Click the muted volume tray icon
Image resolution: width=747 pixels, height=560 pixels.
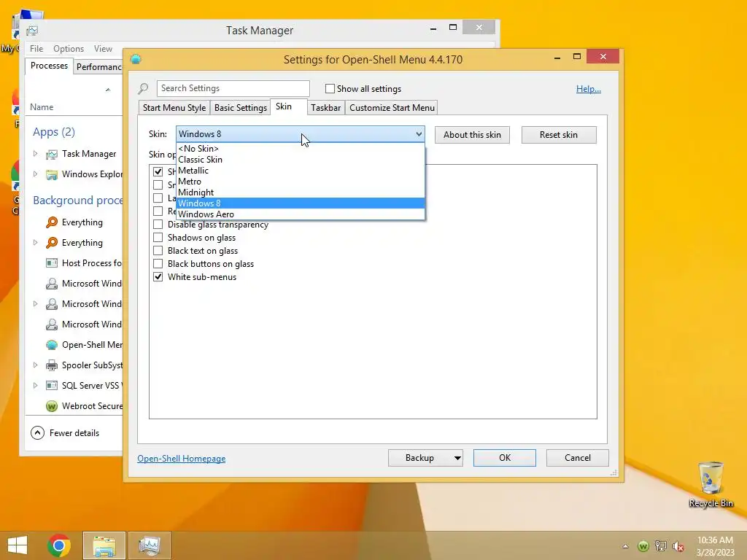pos(678,547)
